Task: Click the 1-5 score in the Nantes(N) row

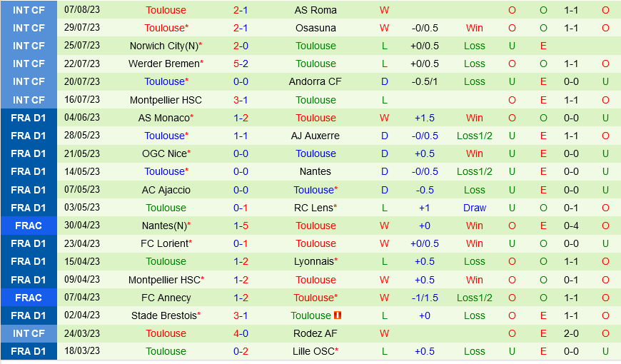Action: point(241,226)
